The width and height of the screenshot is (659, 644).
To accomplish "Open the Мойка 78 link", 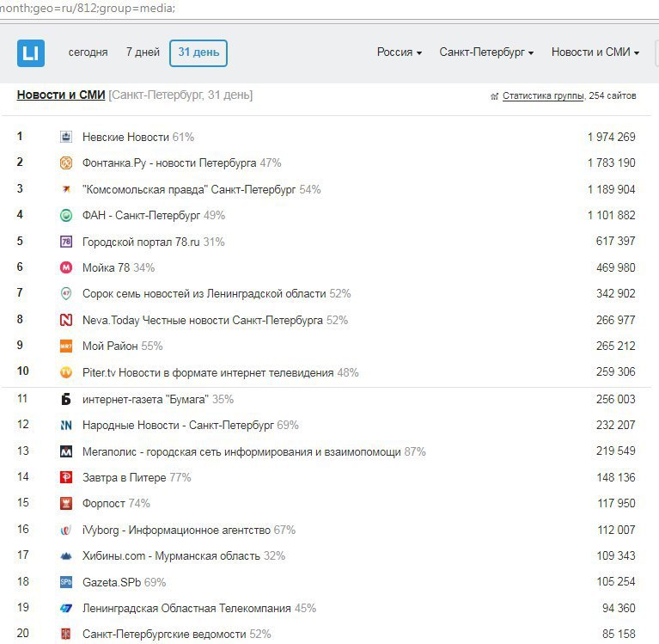I will 106,267.
